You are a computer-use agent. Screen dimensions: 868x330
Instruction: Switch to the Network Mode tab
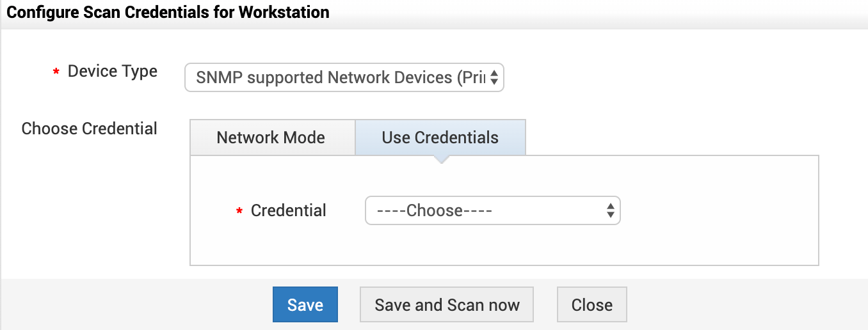271,137
